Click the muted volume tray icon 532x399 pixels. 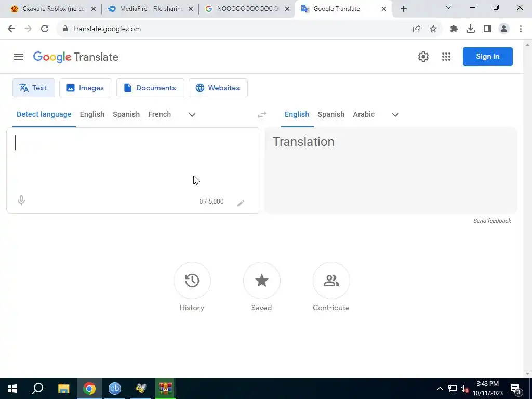tap(464, 389)
